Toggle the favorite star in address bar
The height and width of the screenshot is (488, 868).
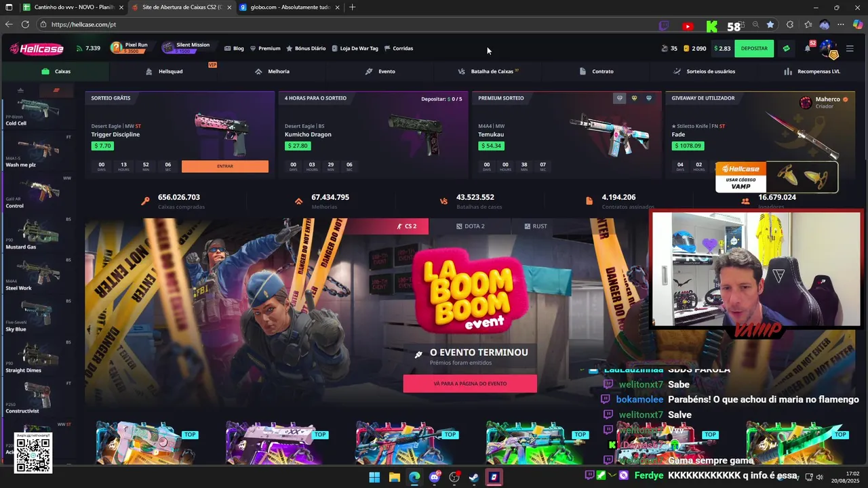770,24
